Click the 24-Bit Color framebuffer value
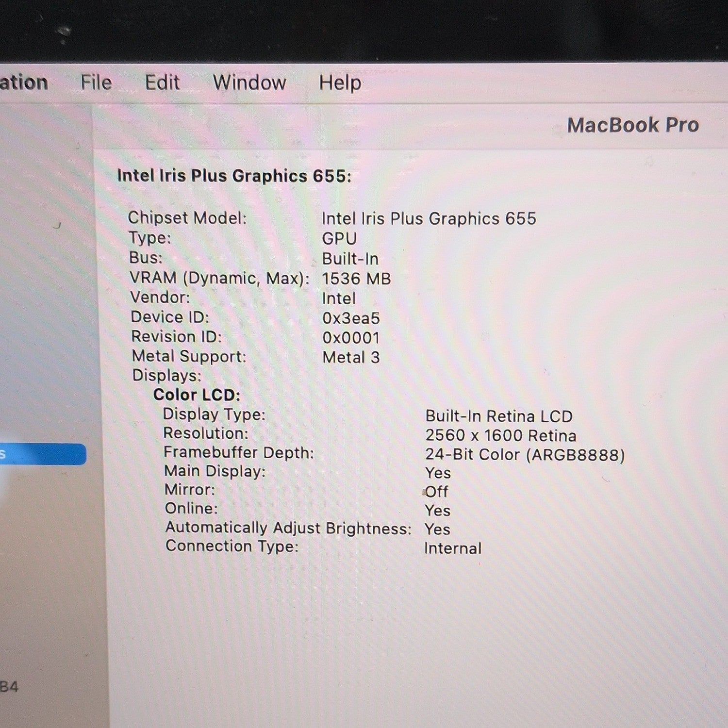This screenshot has width=728, height=728. [x=525, y=455]
